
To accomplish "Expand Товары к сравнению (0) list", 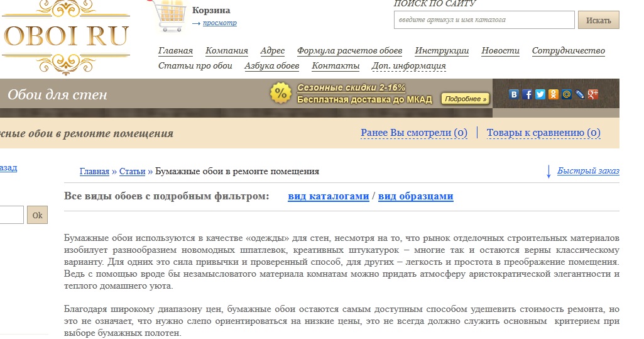I will 543,133.
